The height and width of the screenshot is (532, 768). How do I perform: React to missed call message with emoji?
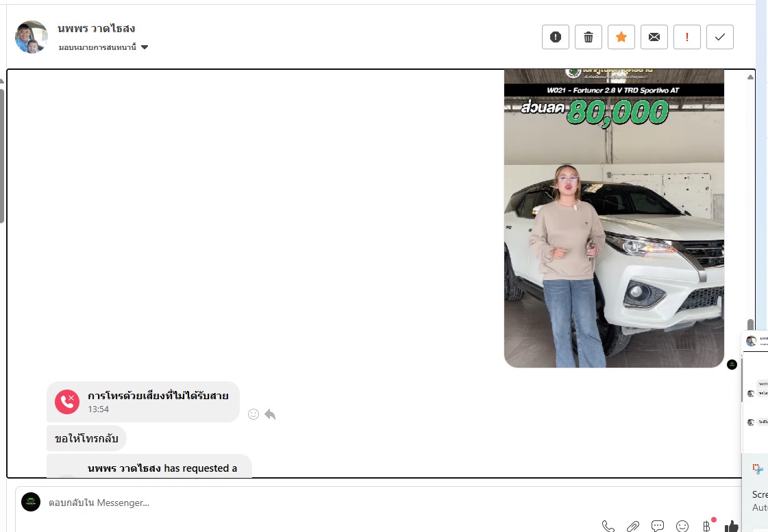coord(253,414)
